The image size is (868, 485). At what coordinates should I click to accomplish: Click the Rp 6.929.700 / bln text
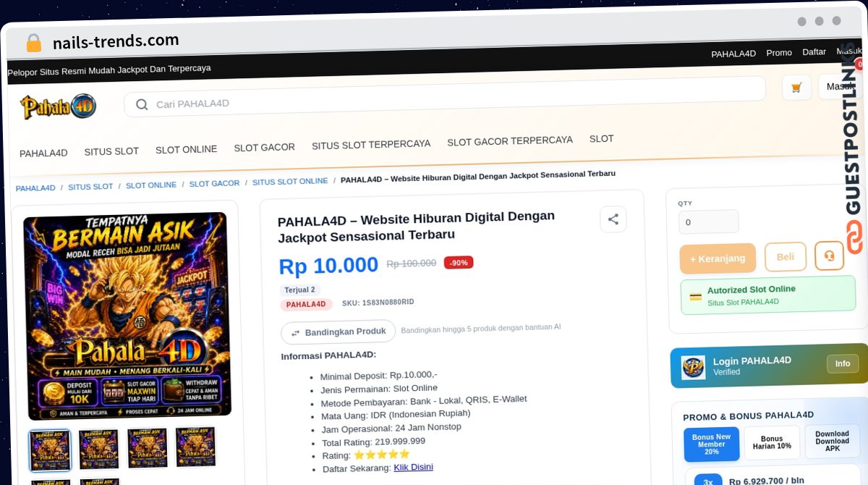click(x=766, y=481)
